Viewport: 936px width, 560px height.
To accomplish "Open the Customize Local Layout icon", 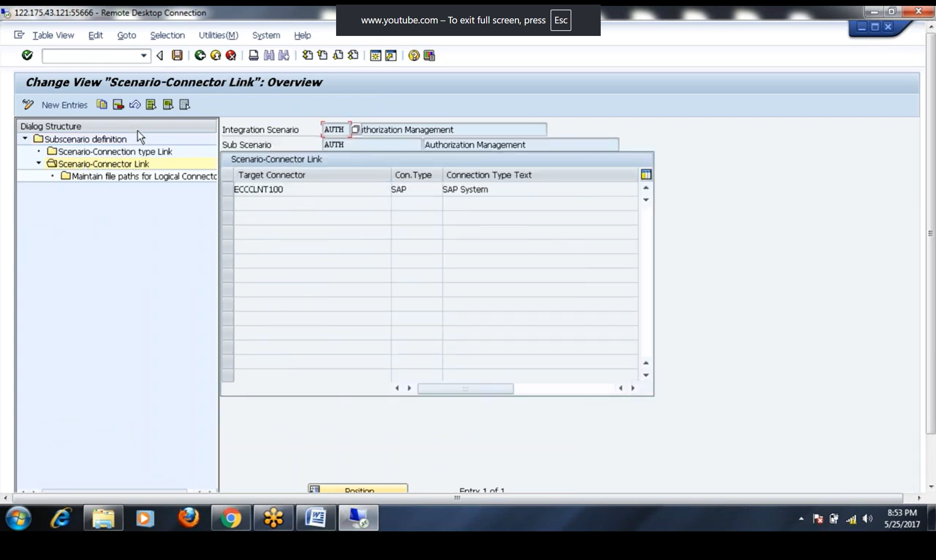I will (x=429, y=55).
